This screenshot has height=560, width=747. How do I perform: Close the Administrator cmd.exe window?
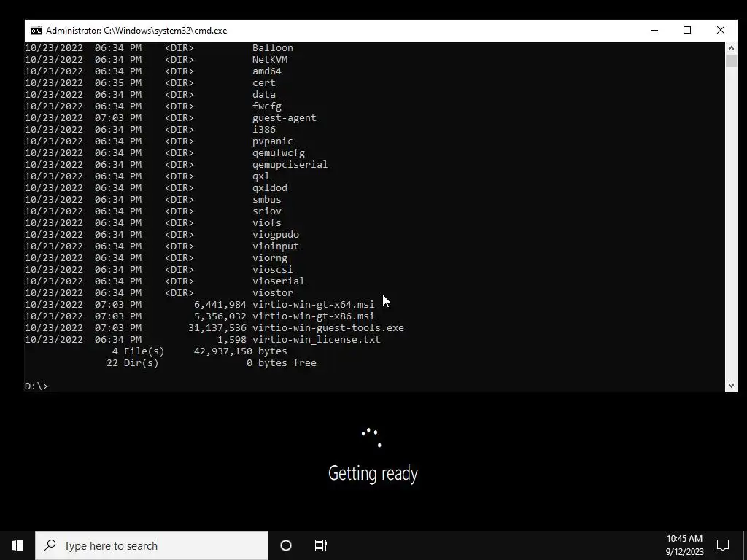coord(720,30)
